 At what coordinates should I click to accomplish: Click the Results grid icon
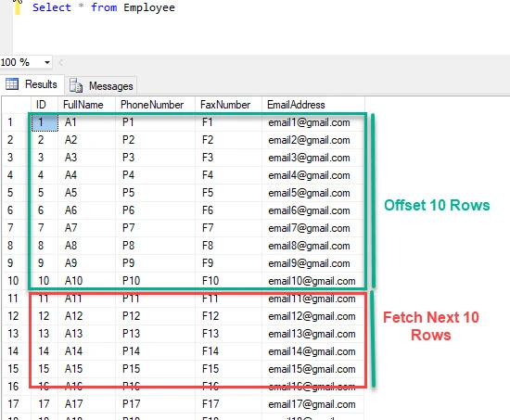click(12, 84)
